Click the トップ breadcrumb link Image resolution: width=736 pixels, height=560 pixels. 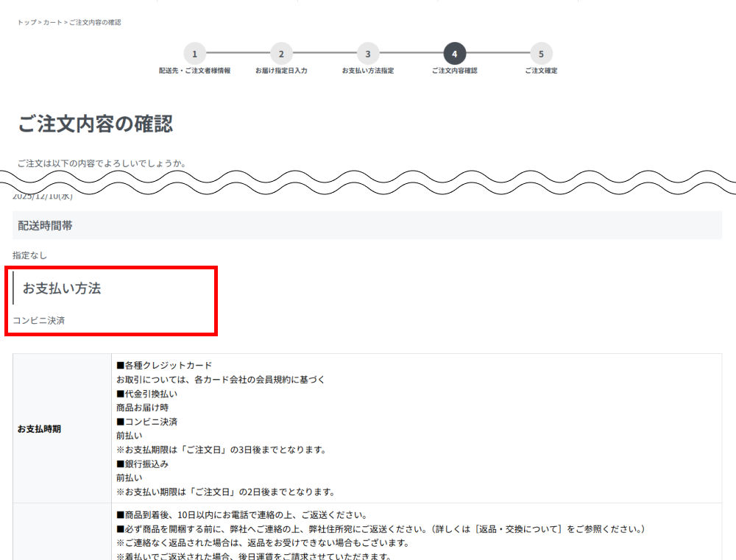(26, 23)
